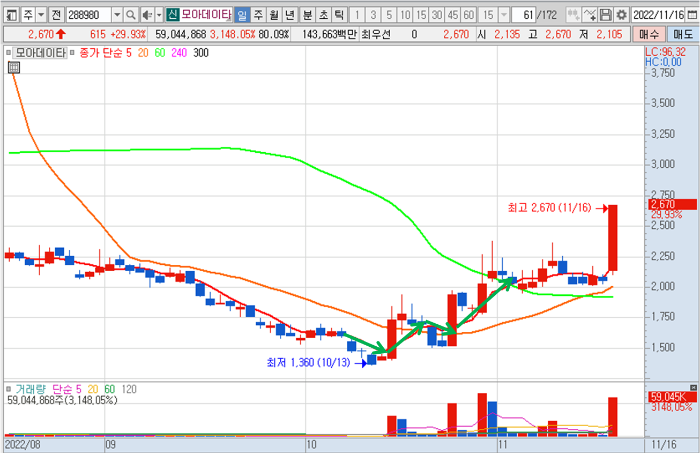
Task: Switch to the second 초 chart
Action: (x=323, y=15)
